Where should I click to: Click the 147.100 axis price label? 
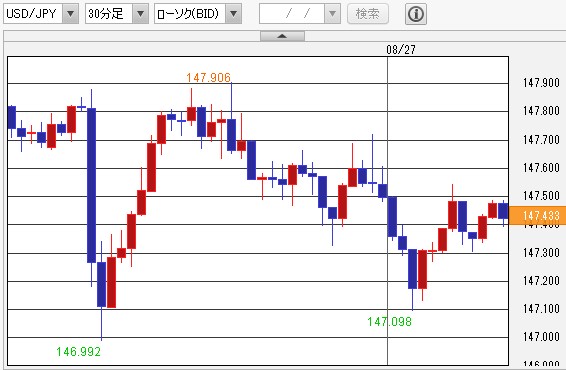(541, 309)
